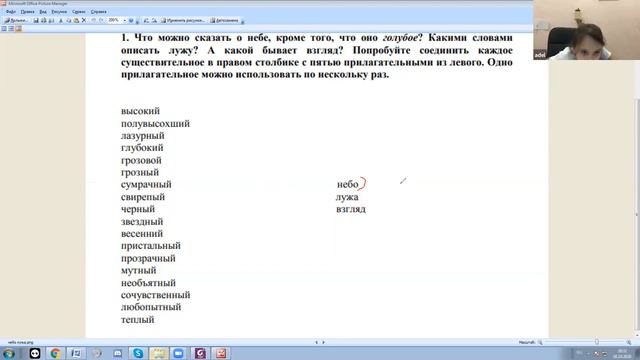Click the word 'пристальный'
640x360 pixels.
point(151,246)
